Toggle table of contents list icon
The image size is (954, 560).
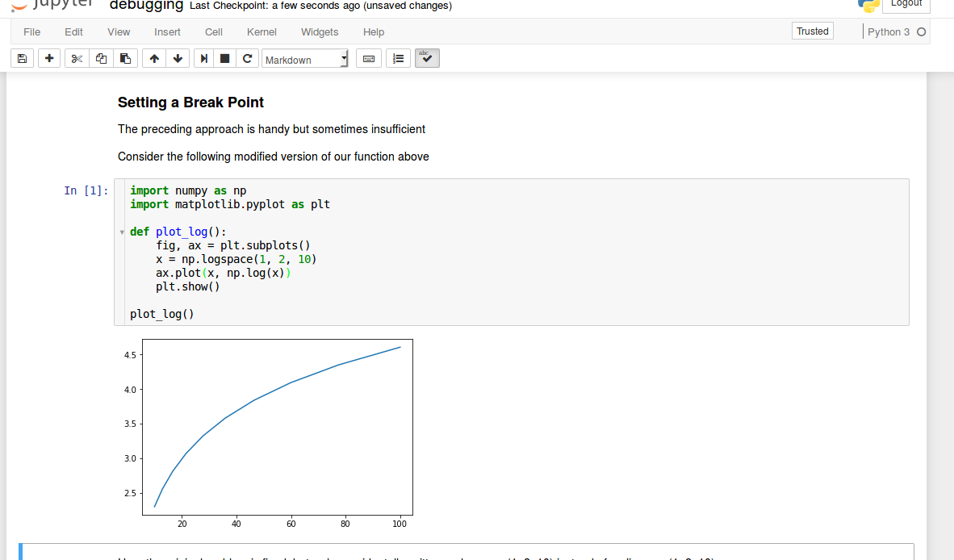pyautogui.click(x=399, y=59)
